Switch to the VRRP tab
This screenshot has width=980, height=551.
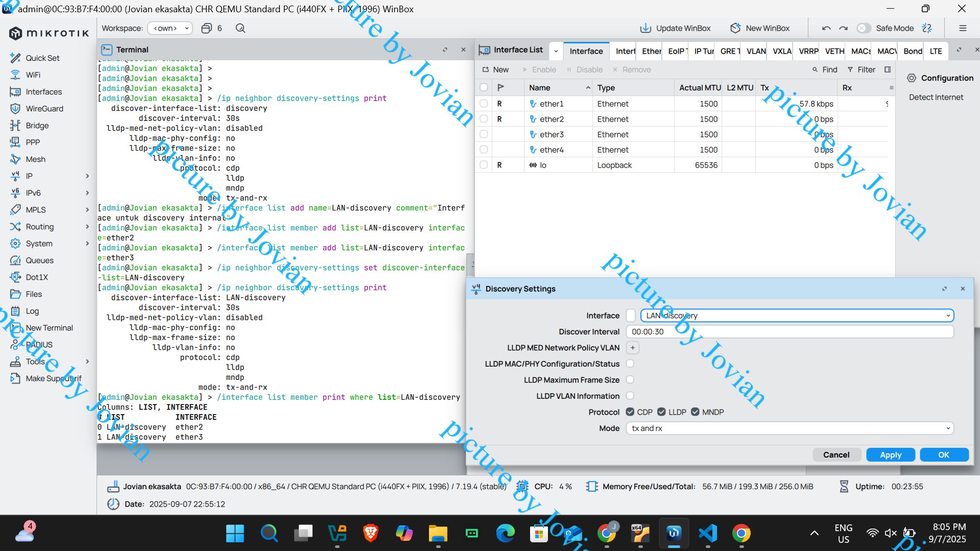coord(808,51)
